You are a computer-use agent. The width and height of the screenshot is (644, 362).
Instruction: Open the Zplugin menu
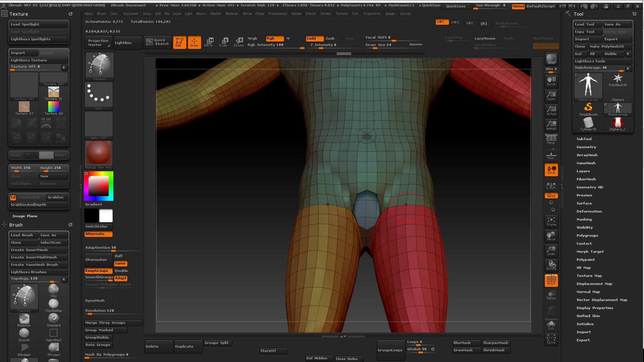390,14
